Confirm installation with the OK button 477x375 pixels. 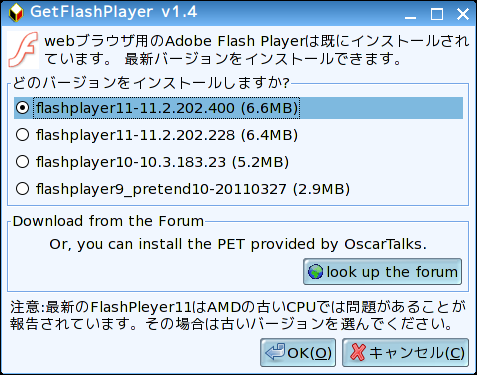coord(298,352)
